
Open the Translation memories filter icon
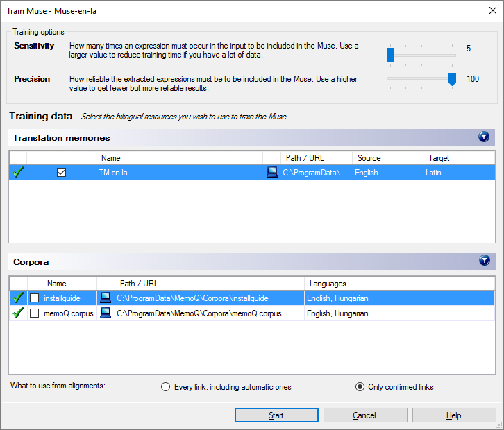click(x=484, y=137)
